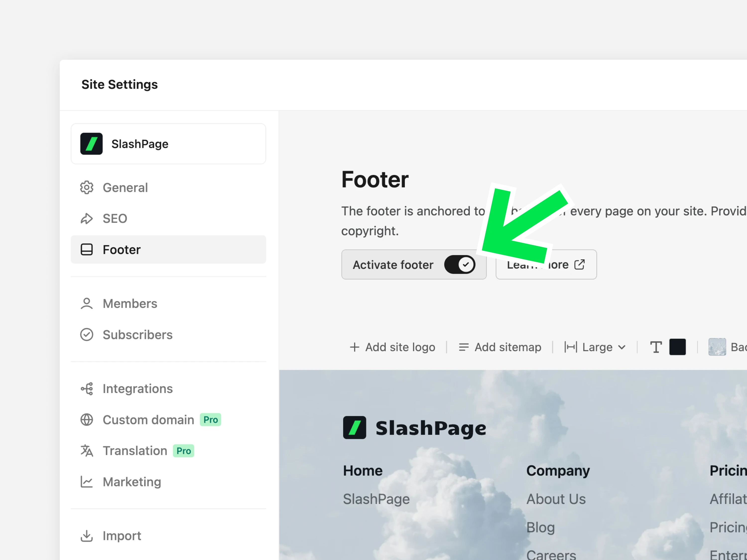Viewport: 747px width, 560px height.
Task: Go to the Subscribers section
Action: click(169, 335)
